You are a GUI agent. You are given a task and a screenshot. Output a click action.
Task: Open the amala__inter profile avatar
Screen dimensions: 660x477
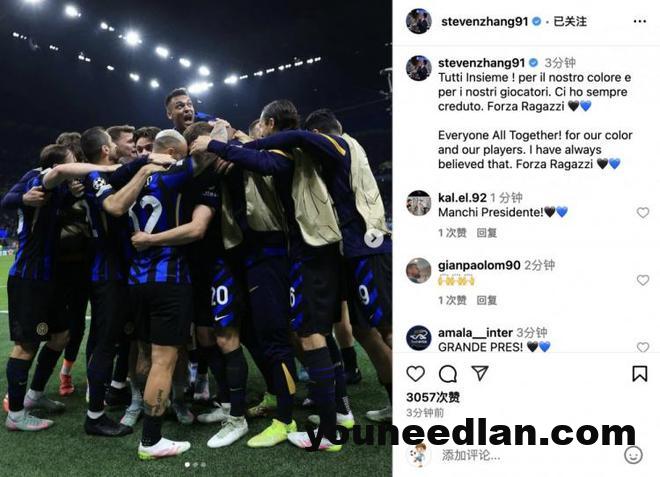click(418, 338)
